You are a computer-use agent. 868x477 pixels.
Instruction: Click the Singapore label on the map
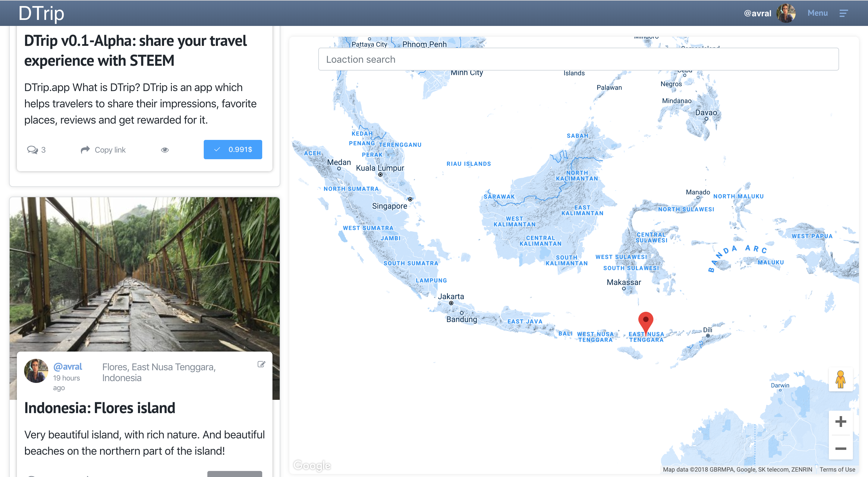coord(389,206)
